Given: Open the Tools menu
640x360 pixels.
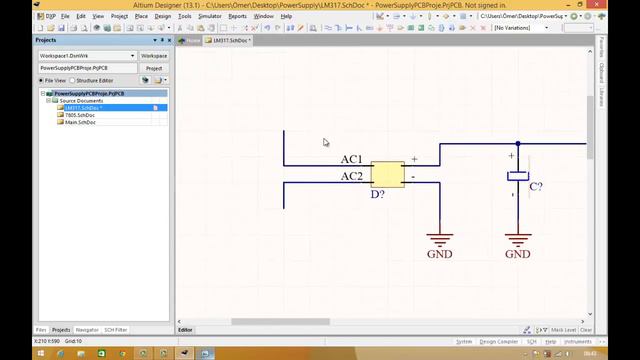Looking at the screenshot, I should (184, 16).
